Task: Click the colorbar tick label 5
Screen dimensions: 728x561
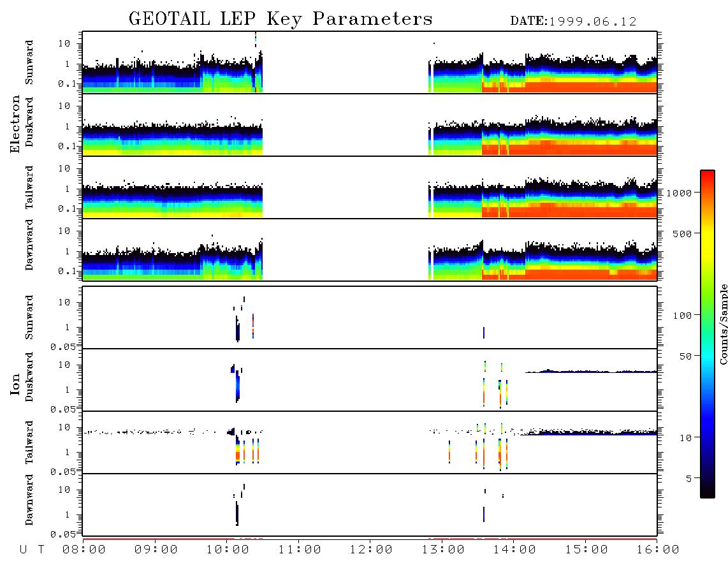Action: [689, 478]
